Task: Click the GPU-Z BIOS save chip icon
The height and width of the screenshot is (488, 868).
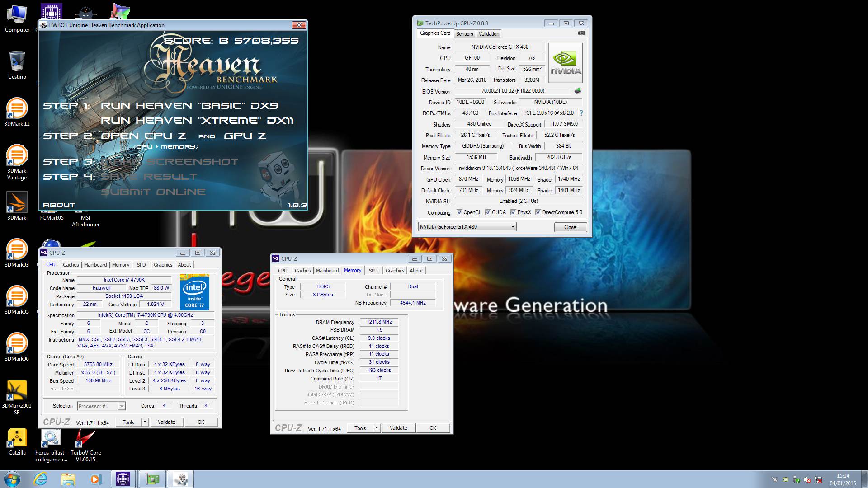Action: [x=578, y=91]
